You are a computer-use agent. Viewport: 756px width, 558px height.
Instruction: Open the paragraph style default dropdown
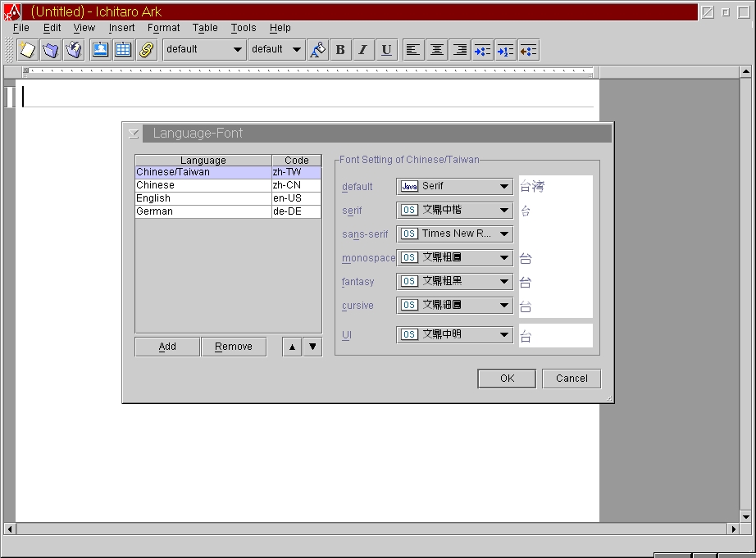(x=203, y=50)
